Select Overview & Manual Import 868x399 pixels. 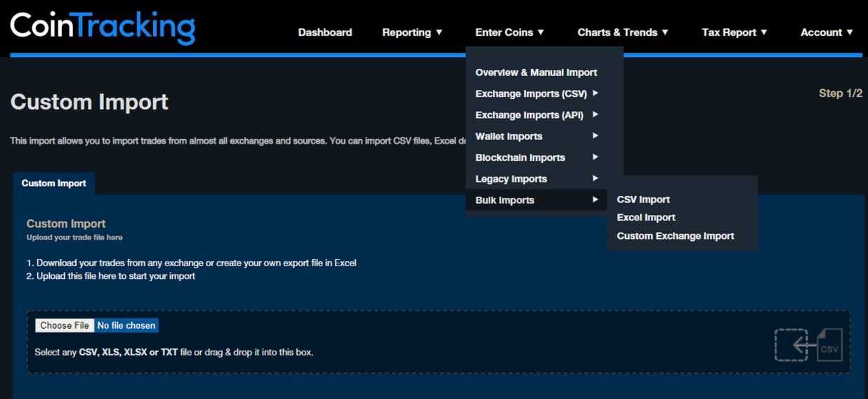[537, 72]
